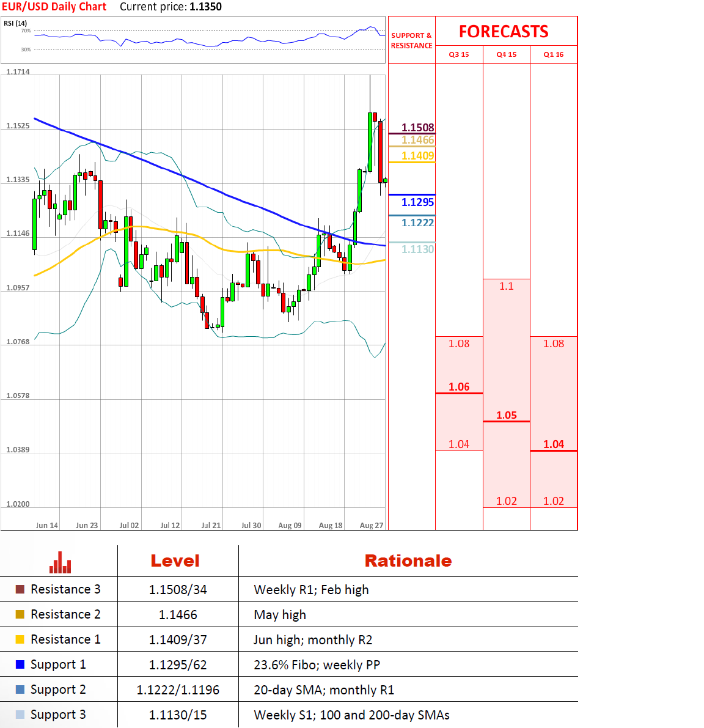
Task: Select the Q1 16 forecast column header
Action: click(554, 54)
